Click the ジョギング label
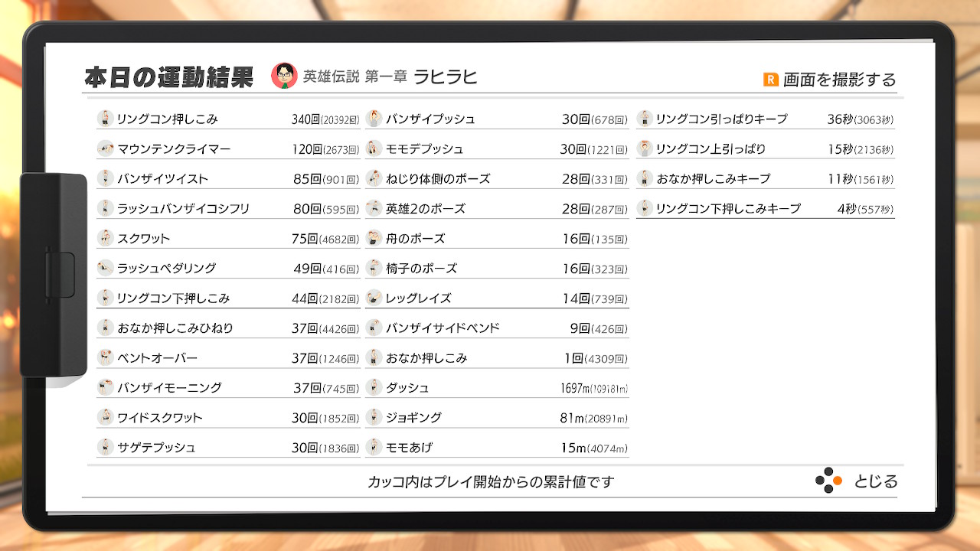The image size is (980, 551). point(414,418)
